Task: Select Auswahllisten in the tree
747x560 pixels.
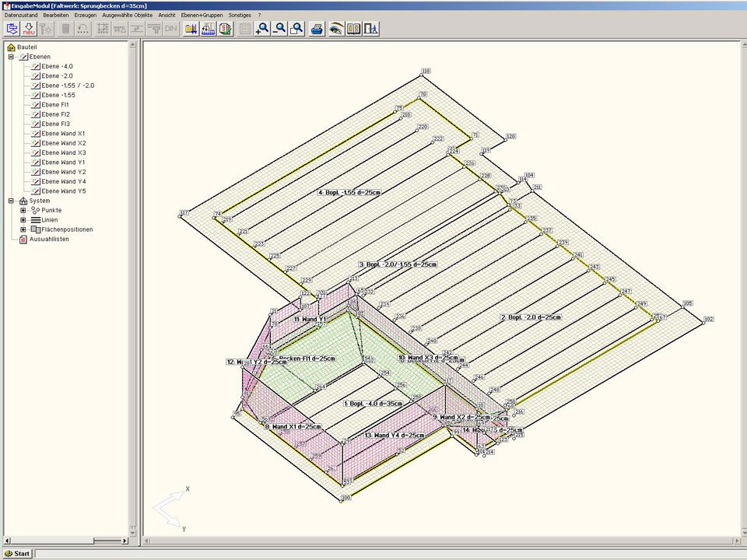Action: 49,239
